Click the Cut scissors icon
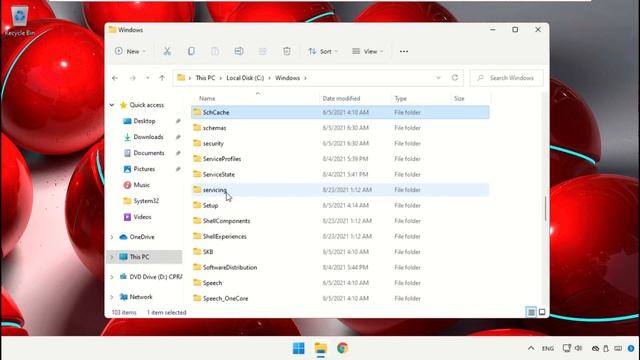This screenshot has height=360, width=640. point(167,51)
